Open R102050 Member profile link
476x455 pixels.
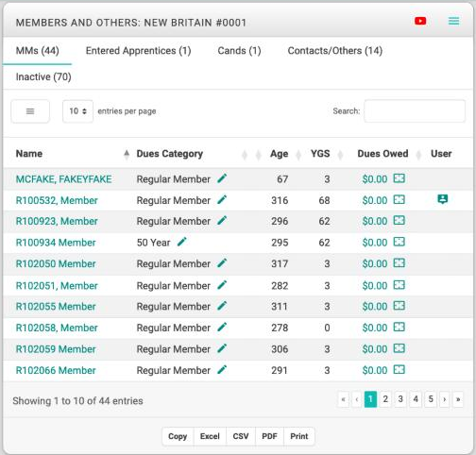(x=56, y=263)
